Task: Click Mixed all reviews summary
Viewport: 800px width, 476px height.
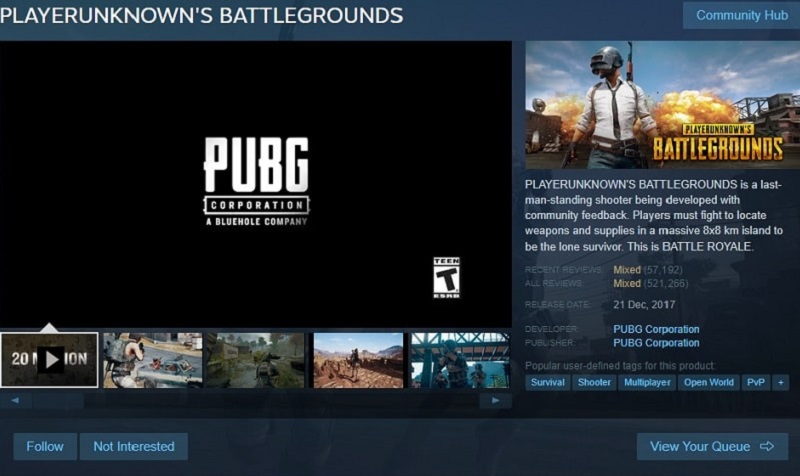Action: coord(627,283)
